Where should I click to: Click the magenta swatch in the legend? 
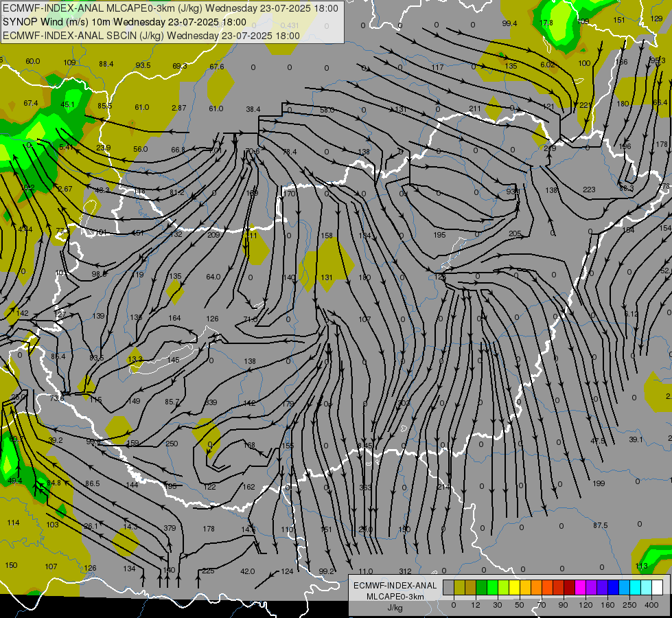pos(580,587)
